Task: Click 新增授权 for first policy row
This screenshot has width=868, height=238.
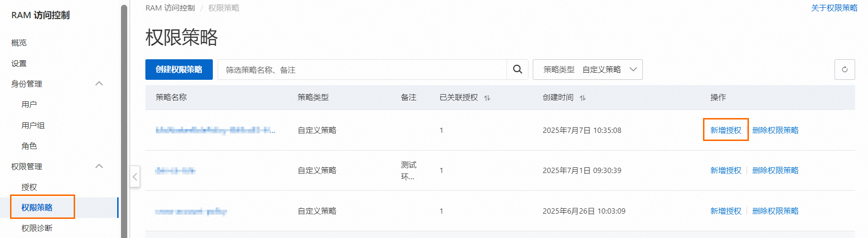Action: (x=725, y=130)
